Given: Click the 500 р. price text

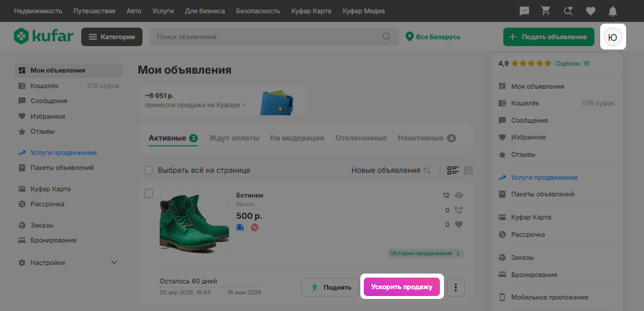Looking at the screenshot, I should click(249, 216).
